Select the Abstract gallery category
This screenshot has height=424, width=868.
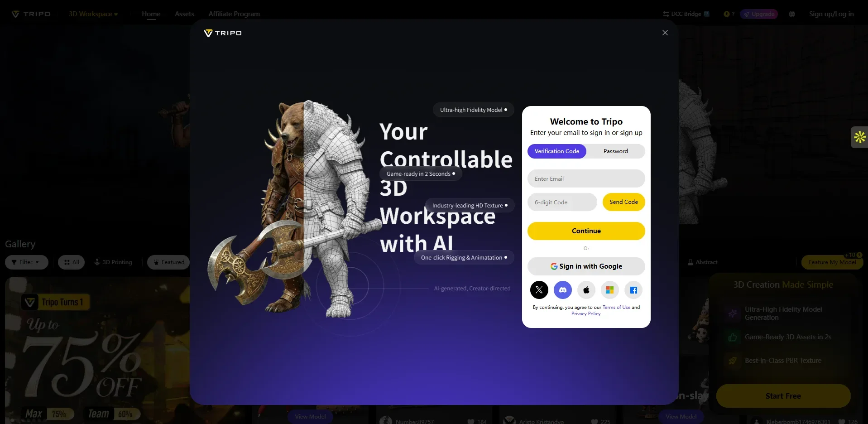[x=702, y=262]
